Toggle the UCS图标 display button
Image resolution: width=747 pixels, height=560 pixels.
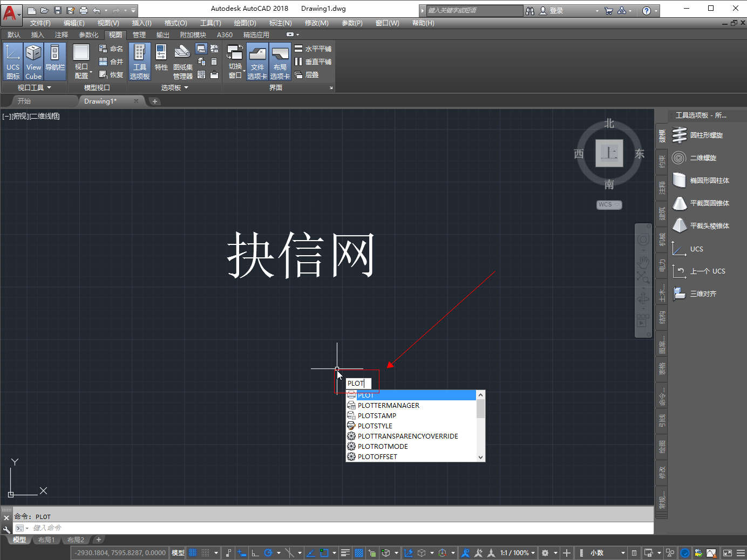13,62
